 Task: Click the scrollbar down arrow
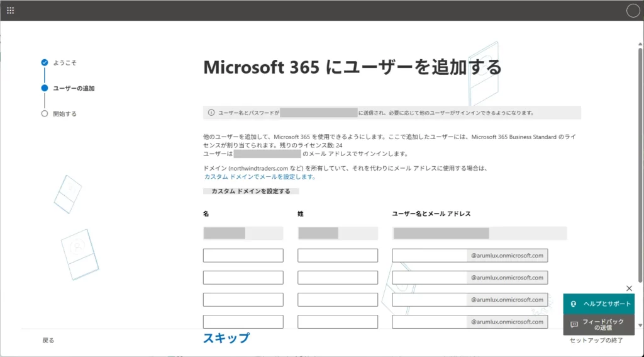coord(640,326)
